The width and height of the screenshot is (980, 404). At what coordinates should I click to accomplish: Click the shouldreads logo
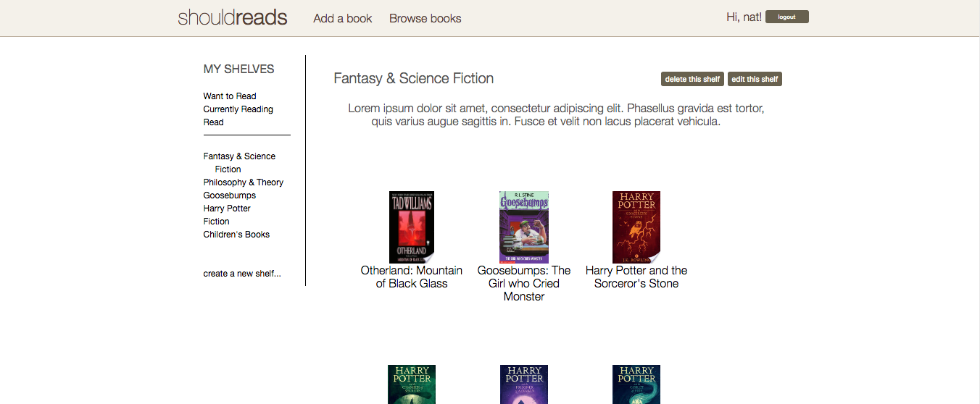[x=233, y=18]
